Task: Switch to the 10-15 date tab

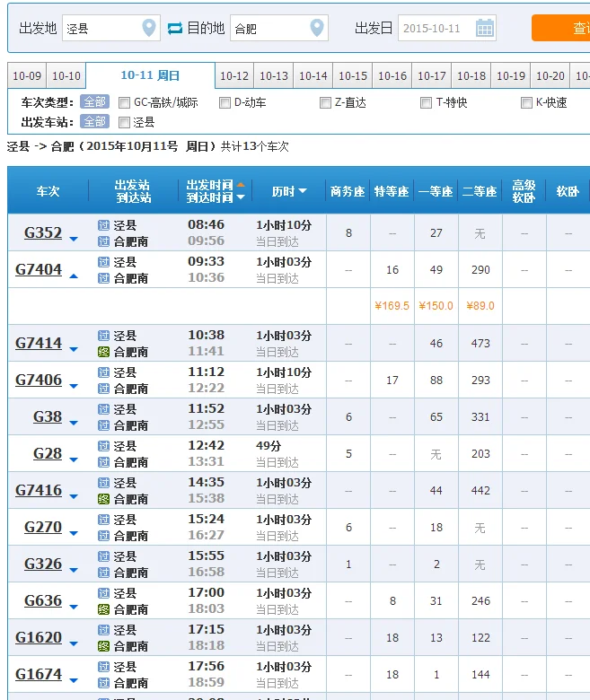Action: pyautogui.click(x=353, y=75)
